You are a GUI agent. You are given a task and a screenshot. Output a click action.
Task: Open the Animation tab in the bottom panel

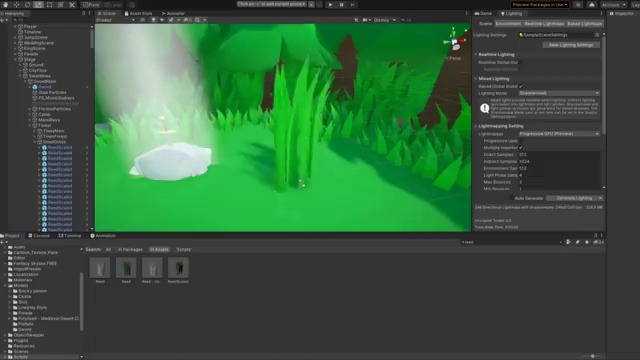(x=103, y=236)
